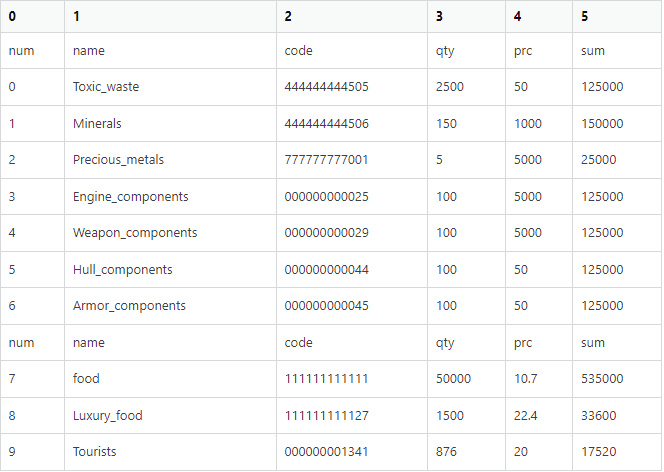Click the prc value 10.7
The image size is (664, 472).
pos(526,378)
